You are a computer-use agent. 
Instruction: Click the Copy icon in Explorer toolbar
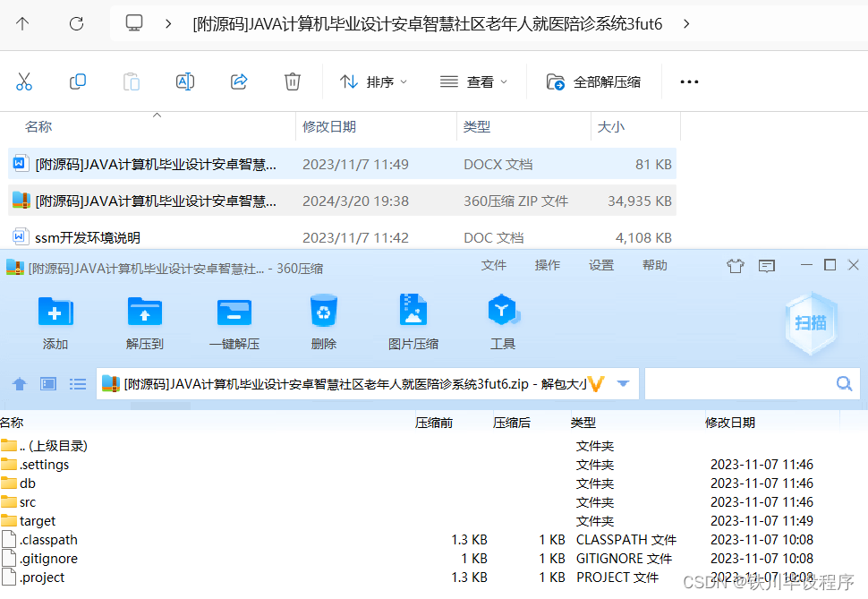click(78, 81)
